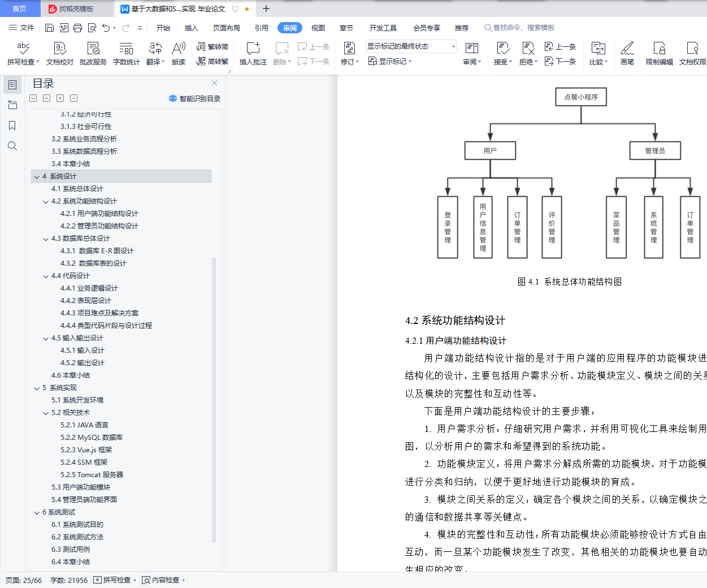The width and height of the screenshot is (707, 588).
Task: Open the 文件 file menu
Action: click(21, 28)
